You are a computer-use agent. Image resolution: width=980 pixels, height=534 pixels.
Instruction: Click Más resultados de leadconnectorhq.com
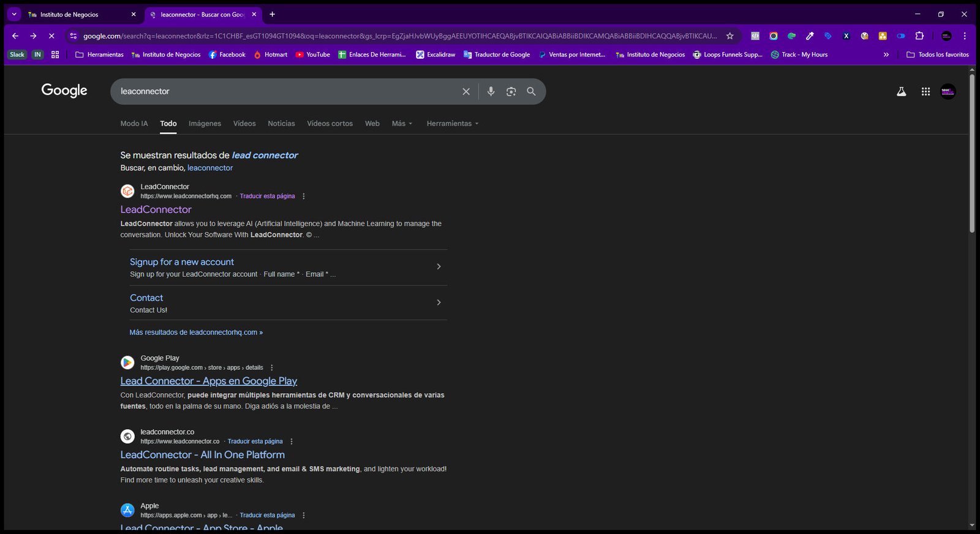196,333
